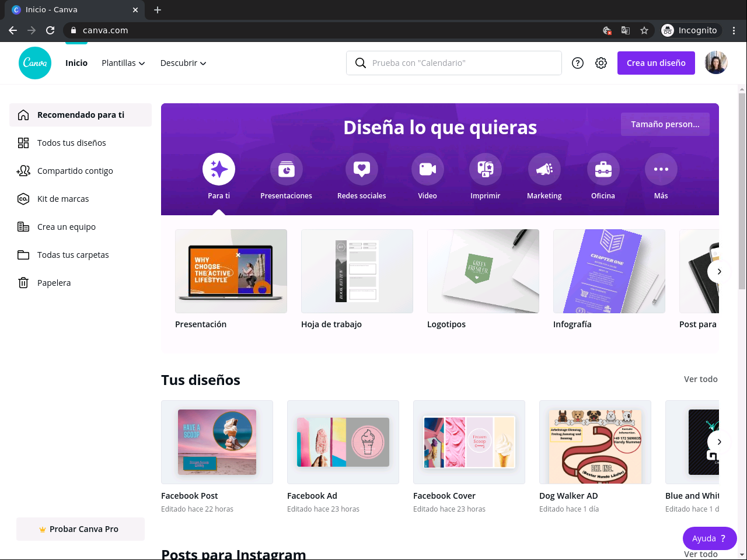This screenshot has width=747, height=560.
Task: Open Recomendado para ti in sidebar
Action: pos(81,115)
